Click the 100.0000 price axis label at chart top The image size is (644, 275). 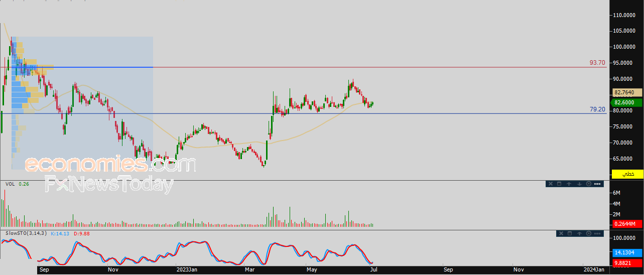[x=625, y=47]
